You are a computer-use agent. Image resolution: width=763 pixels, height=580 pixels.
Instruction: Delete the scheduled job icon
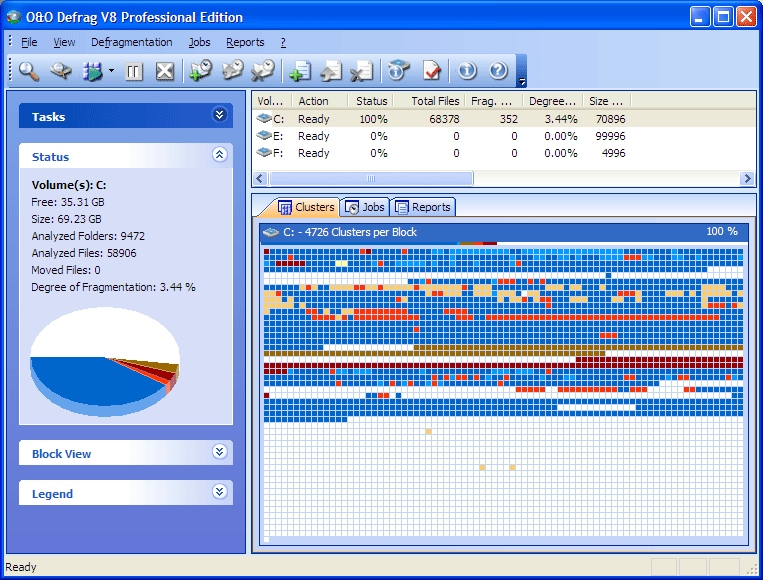coord(263,71)
